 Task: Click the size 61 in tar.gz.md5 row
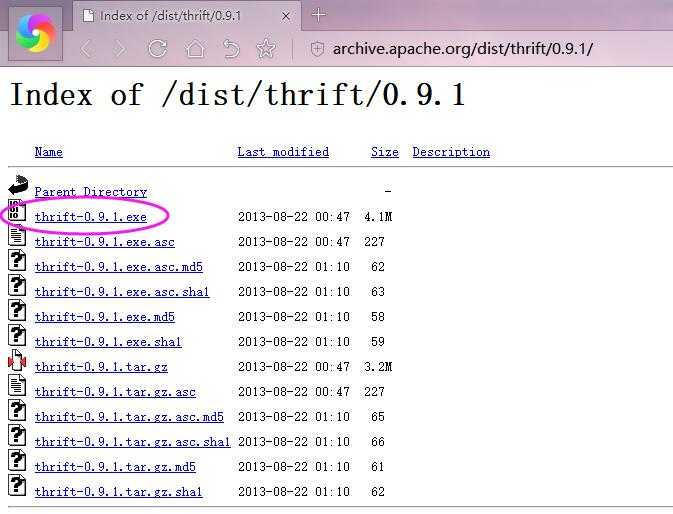(x=378, y=466)
